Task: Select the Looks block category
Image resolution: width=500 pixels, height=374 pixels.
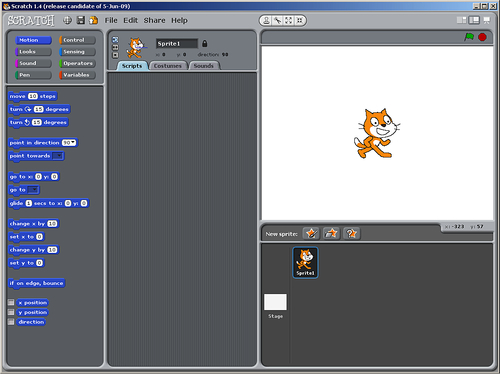Action: tap(33, 52)
